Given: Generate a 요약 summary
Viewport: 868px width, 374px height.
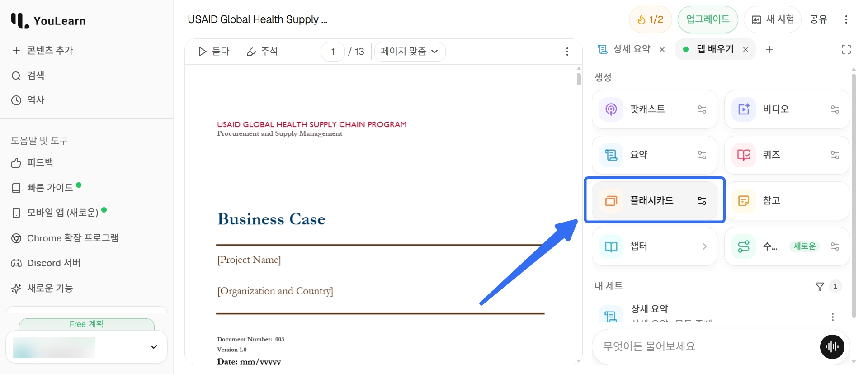Looking at the screenshot, I should (654, 155).
